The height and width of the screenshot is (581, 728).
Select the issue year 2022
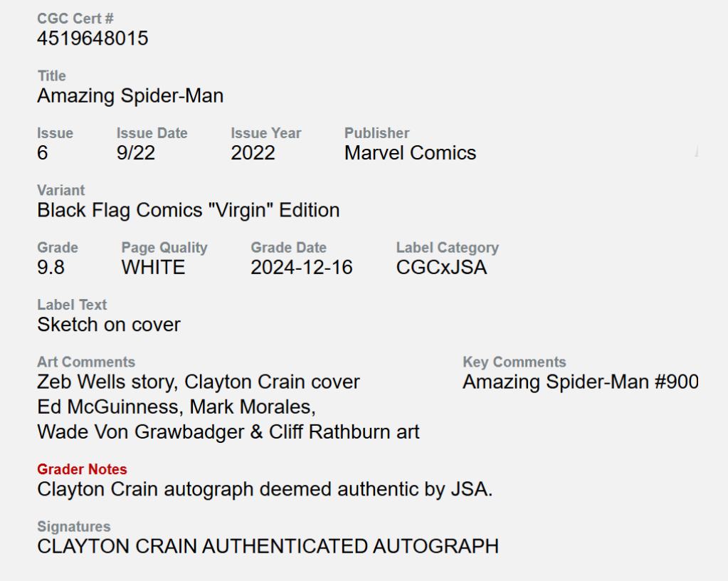point(253,153)
